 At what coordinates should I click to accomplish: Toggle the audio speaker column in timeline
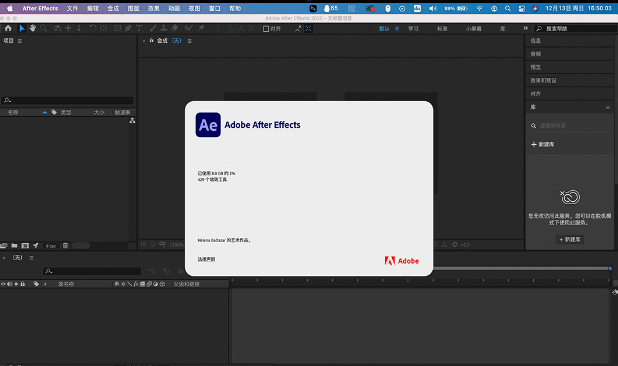point(9,284)
